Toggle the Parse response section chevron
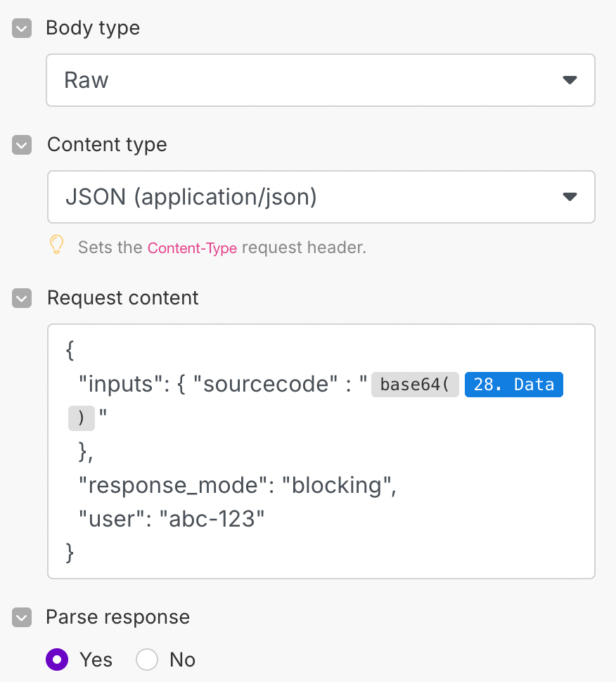 click(x=22, y=618)
